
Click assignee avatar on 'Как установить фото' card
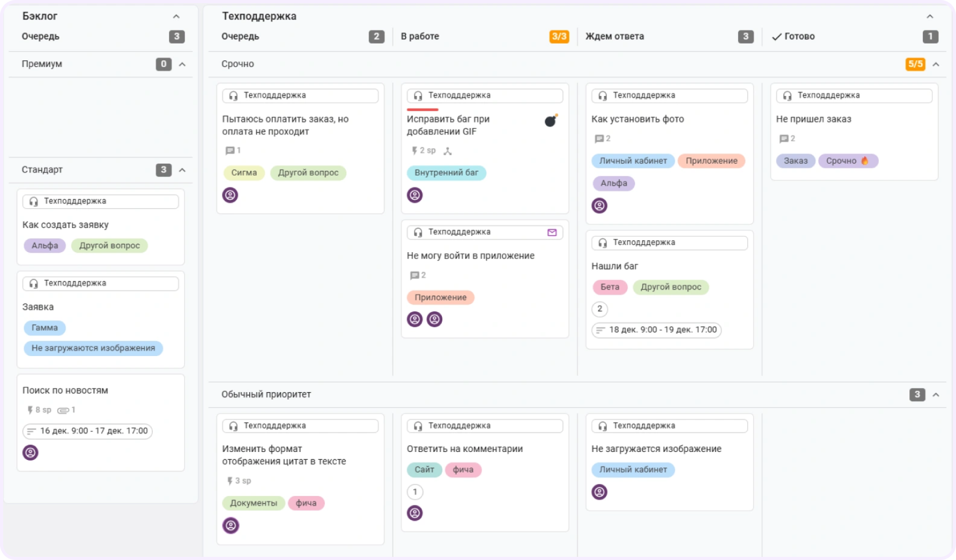pyautogui.click(x=600, y=206)
